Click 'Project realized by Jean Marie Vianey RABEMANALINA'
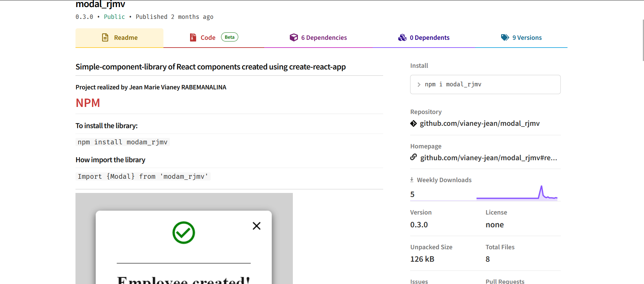 [x=151, y=87]
